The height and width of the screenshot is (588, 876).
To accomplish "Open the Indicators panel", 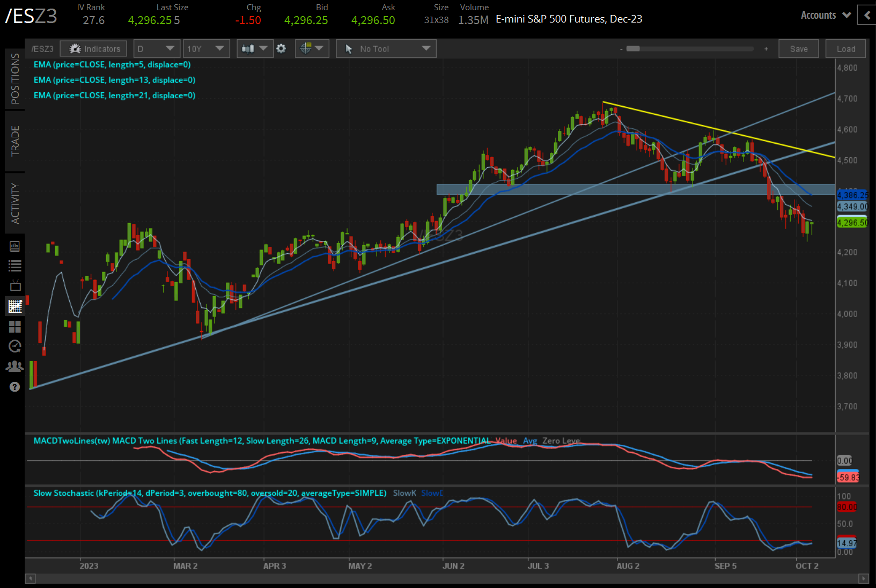I will [94, 49].
